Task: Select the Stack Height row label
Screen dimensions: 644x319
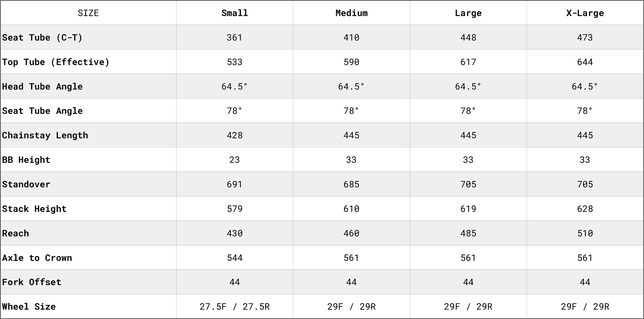Action: pos(34,209)
